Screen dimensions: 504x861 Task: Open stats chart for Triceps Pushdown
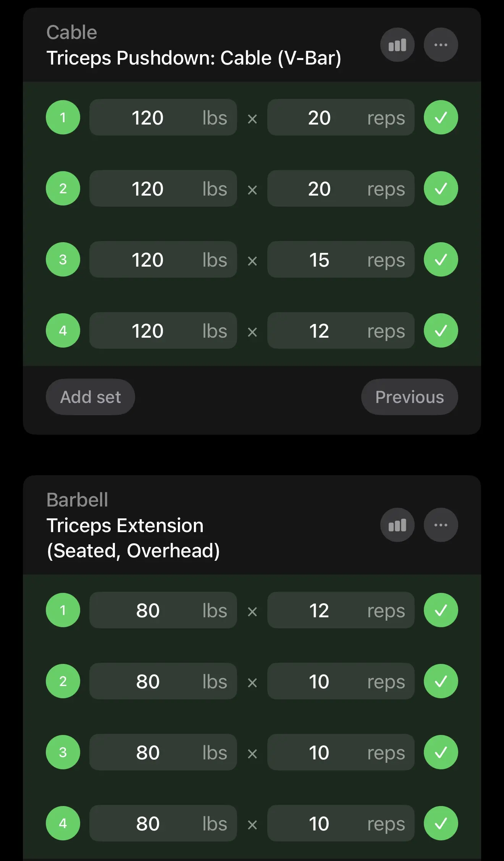coord(397,45)
